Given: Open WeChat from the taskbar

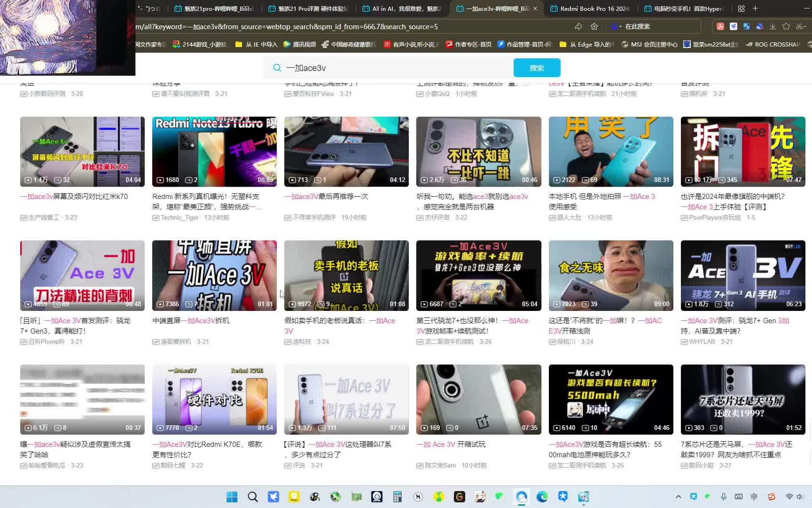Looking at the screenshot, I should coord(500,496).
